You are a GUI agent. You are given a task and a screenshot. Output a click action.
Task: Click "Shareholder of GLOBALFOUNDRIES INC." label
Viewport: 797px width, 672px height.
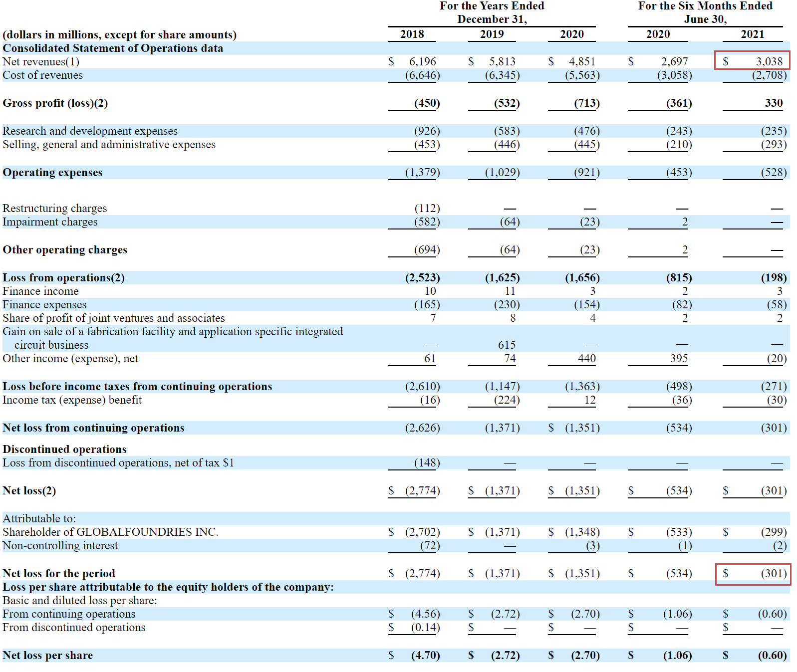point(110,532)
